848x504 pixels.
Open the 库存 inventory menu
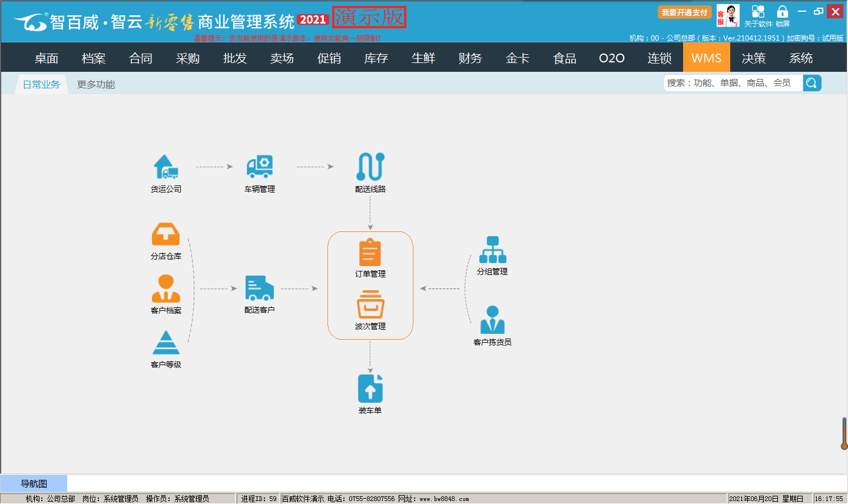(x=376, y=58)
